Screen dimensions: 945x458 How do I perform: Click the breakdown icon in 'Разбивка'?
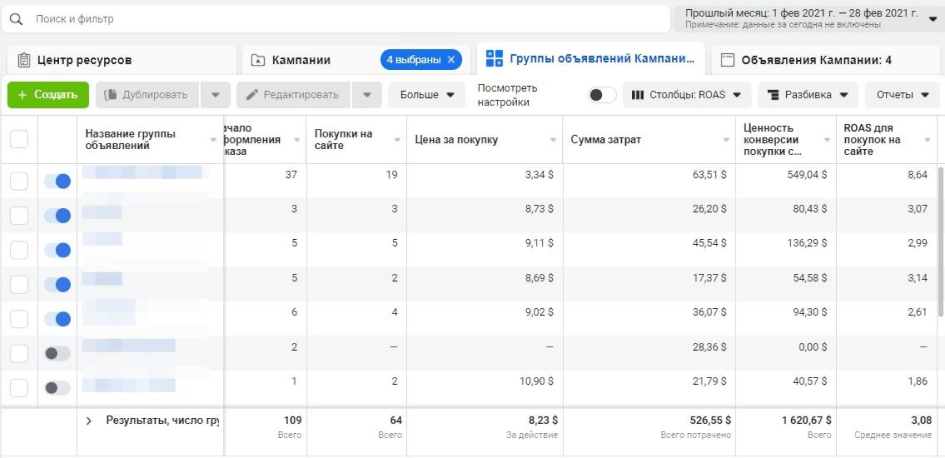coord(771,95)
